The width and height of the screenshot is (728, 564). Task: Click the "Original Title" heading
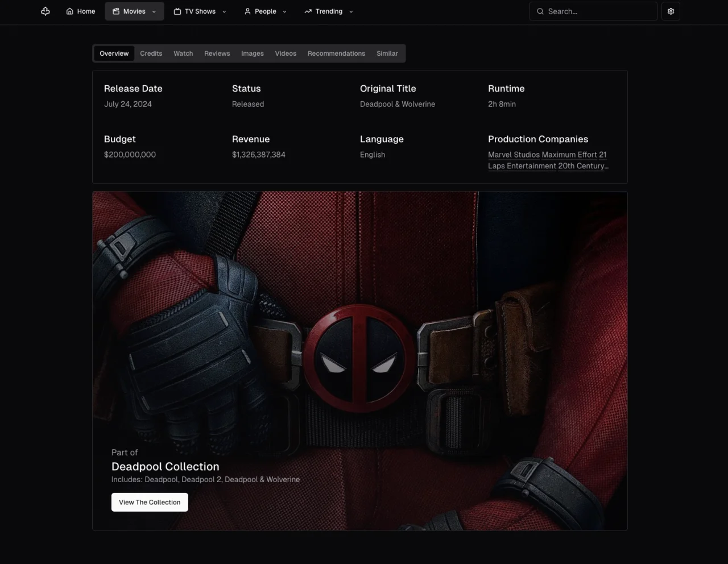(x=388, y=89)
